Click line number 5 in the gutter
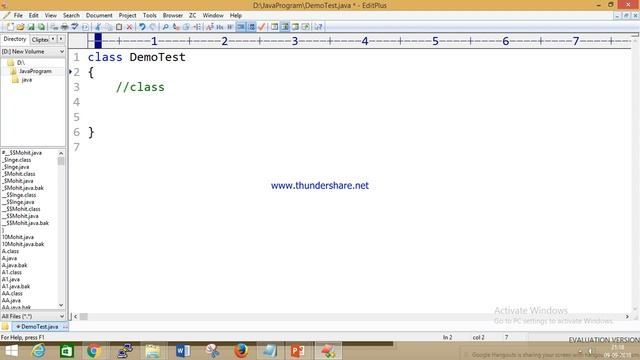This screenshot has height=360, width=640. point(77,117)
